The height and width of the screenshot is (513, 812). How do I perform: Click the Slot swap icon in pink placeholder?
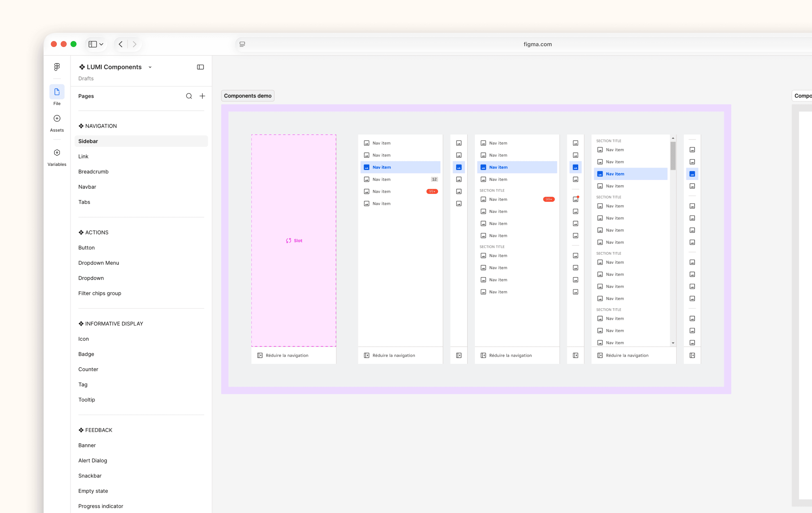289,240
